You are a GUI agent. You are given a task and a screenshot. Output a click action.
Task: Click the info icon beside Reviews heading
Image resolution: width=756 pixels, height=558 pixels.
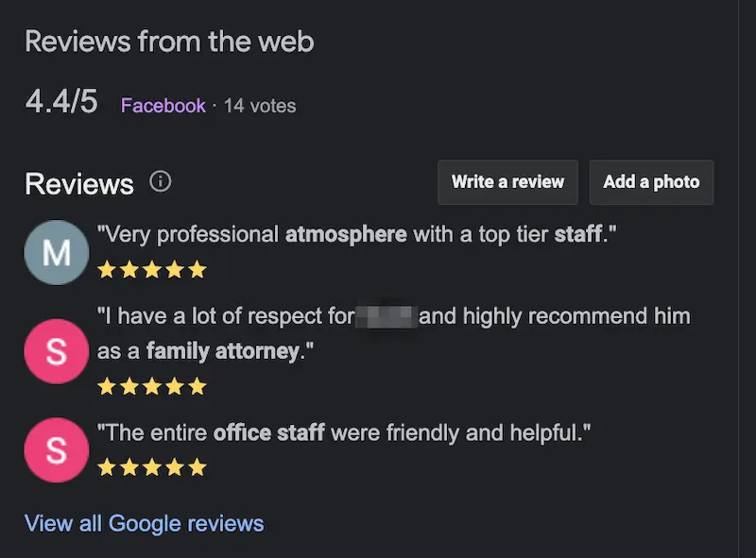[161, 181]
